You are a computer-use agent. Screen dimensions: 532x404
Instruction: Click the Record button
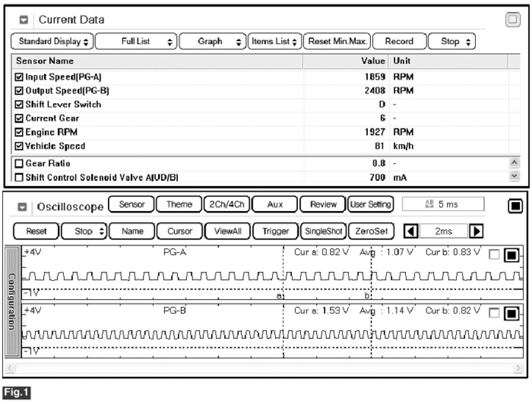pyautogui.click(x=399, y=42)
